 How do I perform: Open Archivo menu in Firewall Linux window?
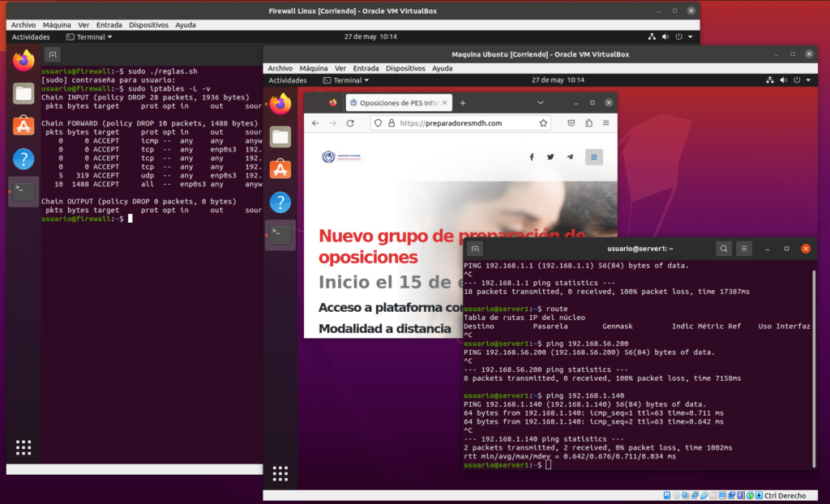tap(24, 25)
